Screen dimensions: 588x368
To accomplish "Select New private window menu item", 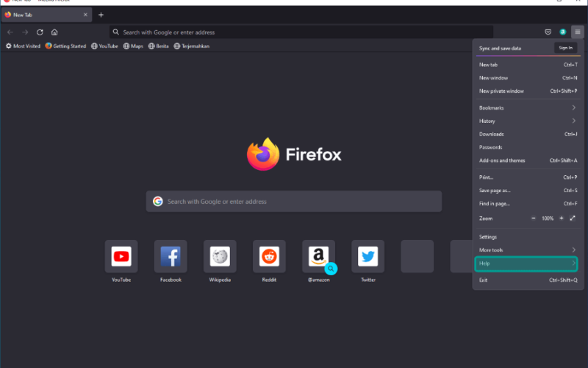I will (528, 91).
